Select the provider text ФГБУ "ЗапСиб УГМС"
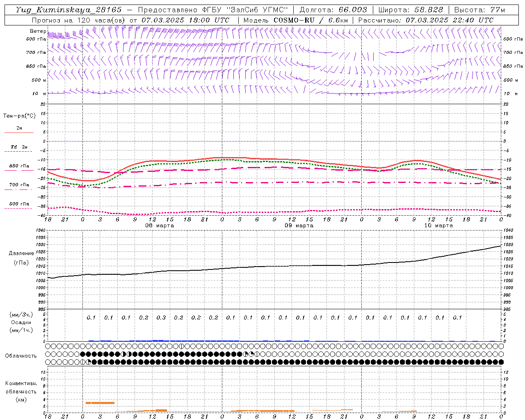 pos(244,10)
